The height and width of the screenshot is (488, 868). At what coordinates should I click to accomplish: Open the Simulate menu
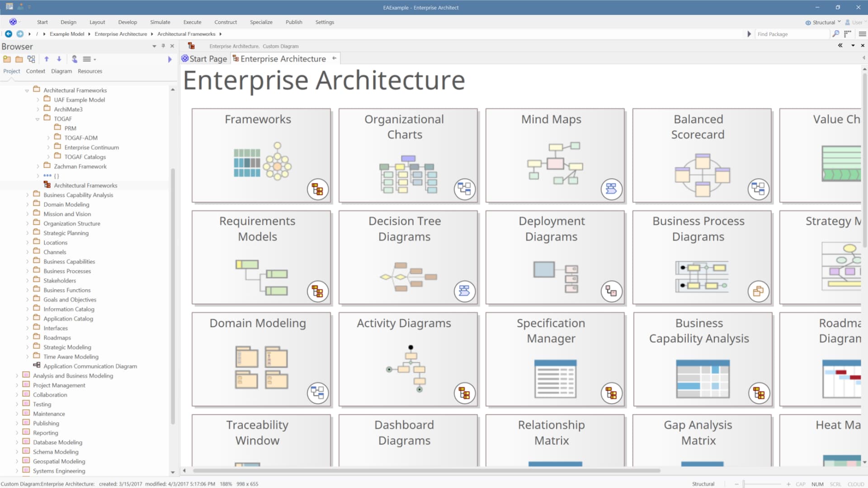[x=160, y=22]
